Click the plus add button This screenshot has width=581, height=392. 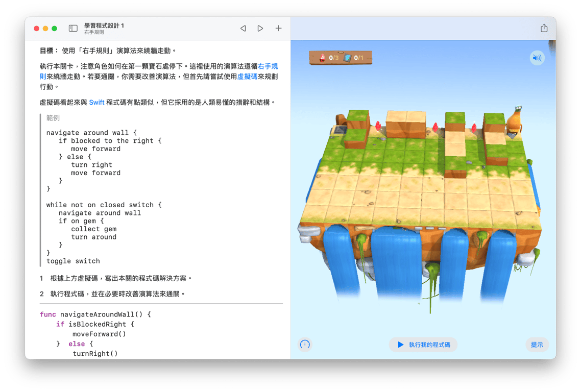(x=278, y=28)
